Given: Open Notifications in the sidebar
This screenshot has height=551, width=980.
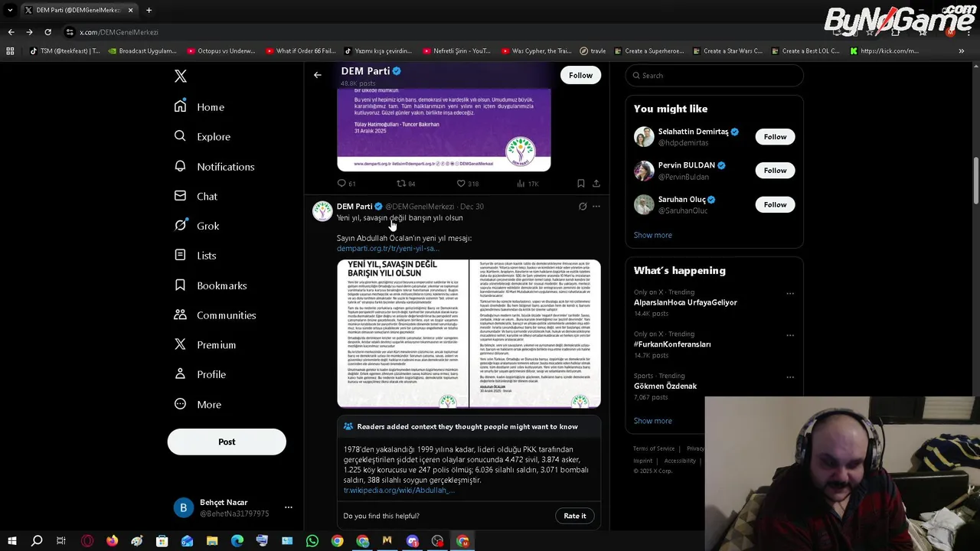Looking at the screenshot, I should pos(214,166).
